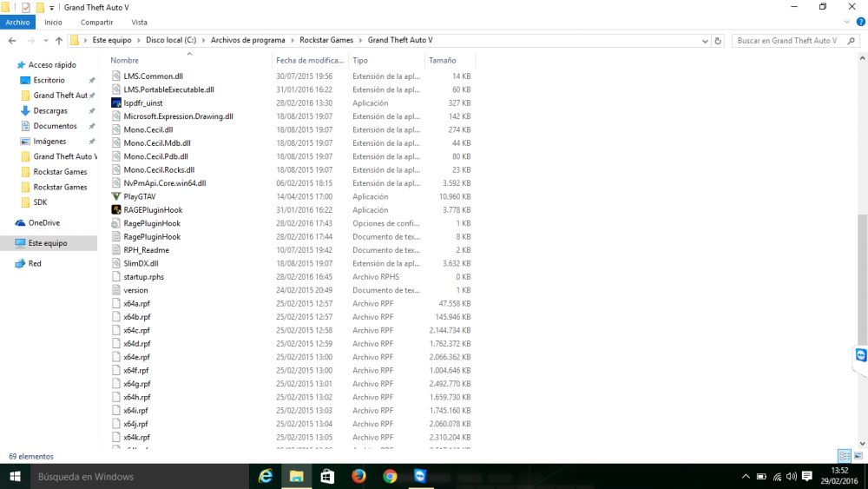Open Windows Store from the taskbar

(x=328, y=476)
